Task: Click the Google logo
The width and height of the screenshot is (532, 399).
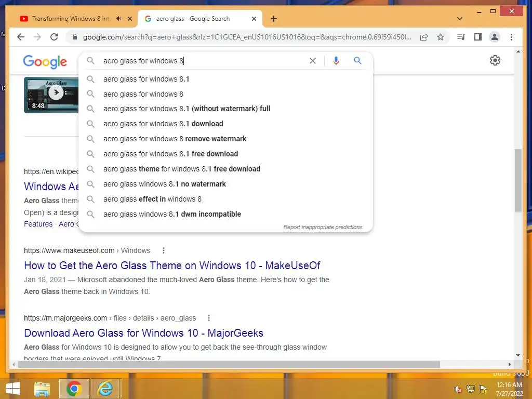Action: (45, 62)
